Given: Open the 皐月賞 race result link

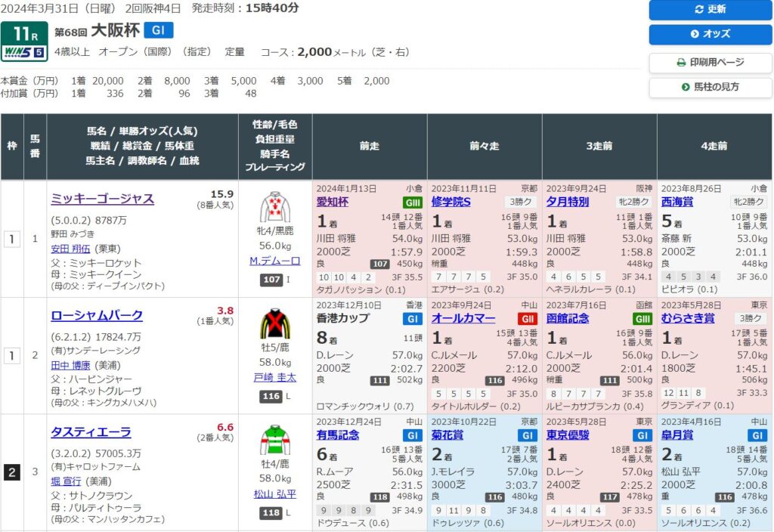Looking at the screenshot, I should (x=677, y=435).
